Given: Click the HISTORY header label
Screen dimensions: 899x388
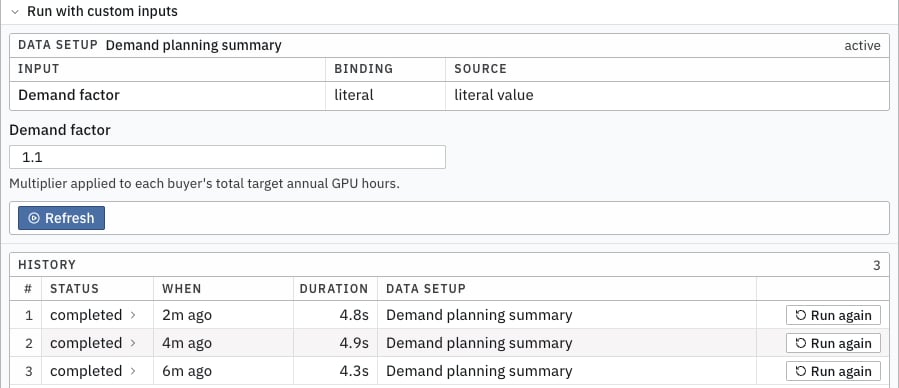Looking at the screenshot, I should click(x=47, y=265).
